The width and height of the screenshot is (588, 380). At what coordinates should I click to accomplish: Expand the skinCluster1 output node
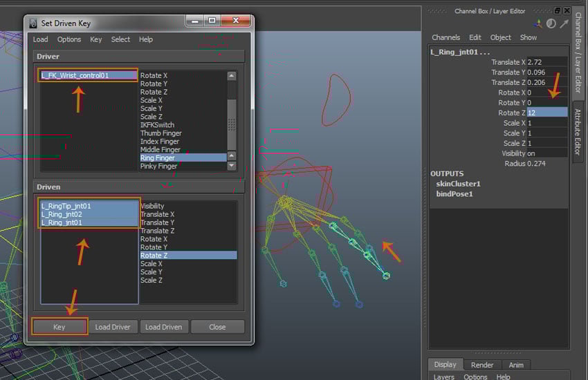[x=458, y=184]
